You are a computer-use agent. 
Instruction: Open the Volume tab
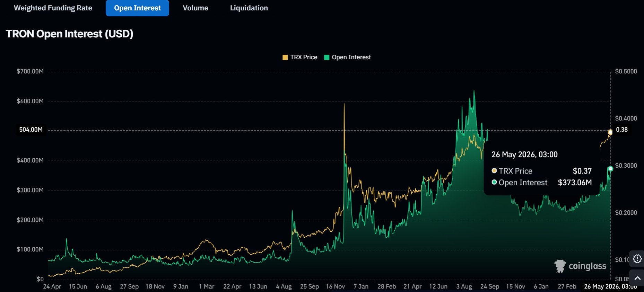click(x=195, y=8)
